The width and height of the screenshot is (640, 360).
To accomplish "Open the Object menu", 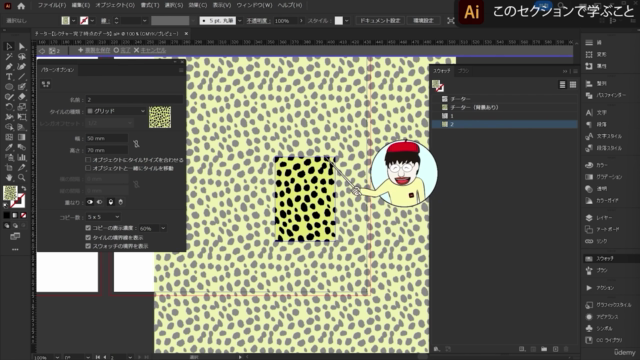I will [x=115, y=5].
